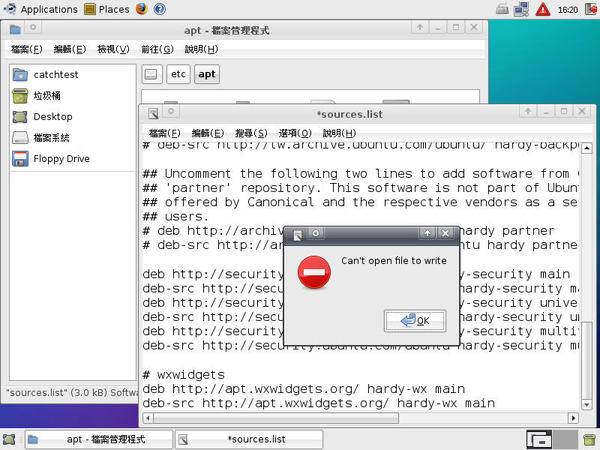
Task: Click the file manager status bar text
Action: (72, 393)
